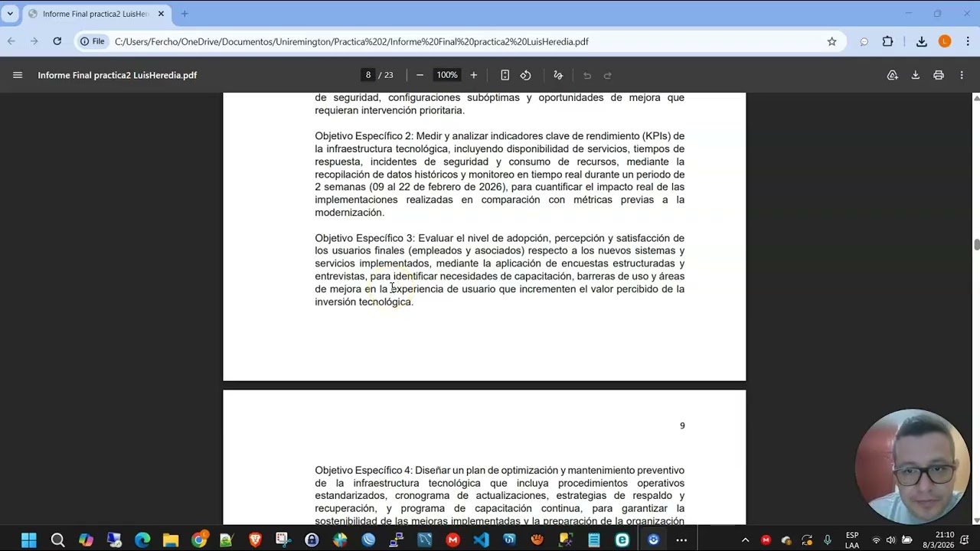Image resolution: width=980 pixels, height=551 pixels.
Task: Click the ESP LAA language indicator
Action: tap(852, 540)
